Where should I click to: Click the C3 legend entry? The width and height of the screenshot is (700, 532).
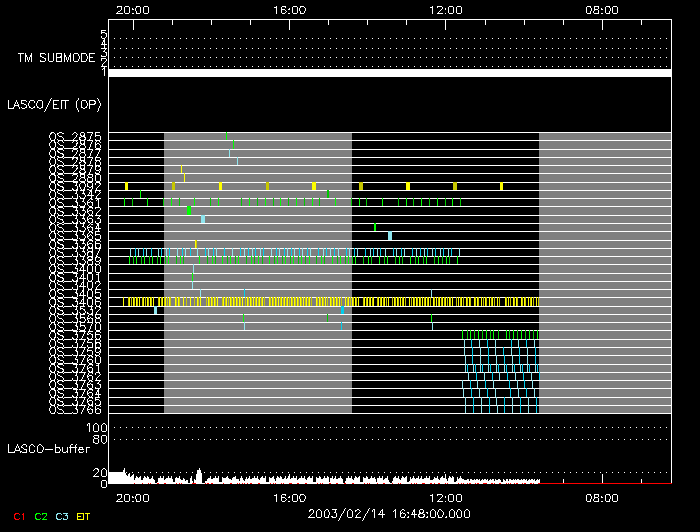tap(62, 516)
